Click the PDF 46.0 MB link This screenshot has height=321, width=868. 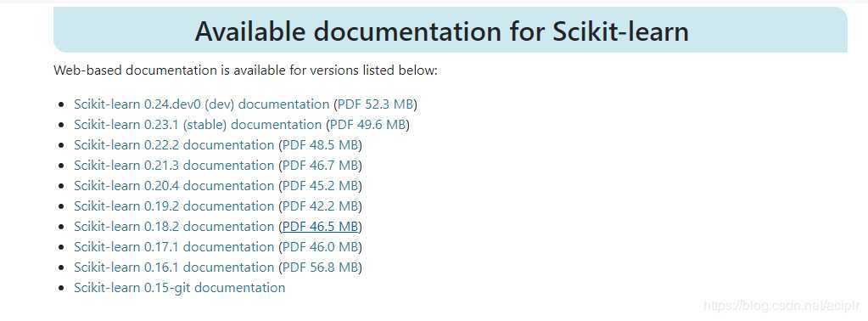(x=321, y=247)
